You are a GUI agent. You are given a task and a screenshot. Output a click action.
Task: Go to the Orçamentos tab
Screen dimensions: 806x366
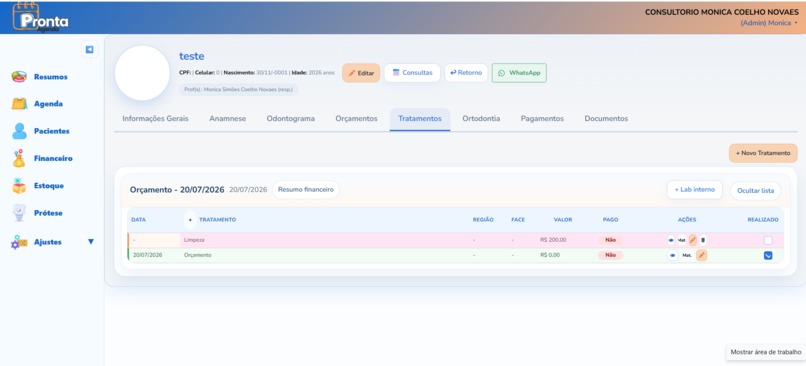(x=356, y=119)
